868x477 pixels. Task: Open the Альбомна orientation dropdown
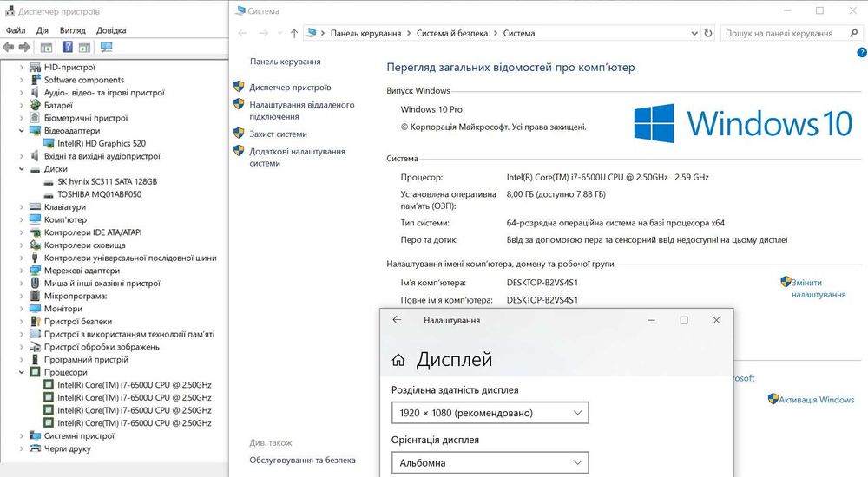pos(490,462)
